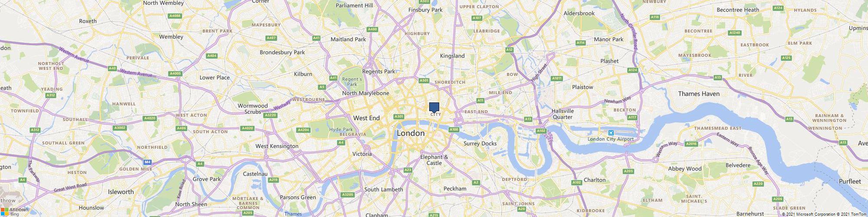The image size is (868, 217).
Task: Click the A4020 road badge near West Acton
Action: [150, 118]
